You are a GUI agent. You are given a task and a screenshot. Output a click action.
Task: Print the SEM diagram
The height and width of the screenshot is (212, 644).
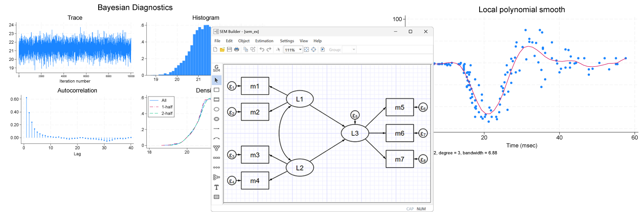236,49
